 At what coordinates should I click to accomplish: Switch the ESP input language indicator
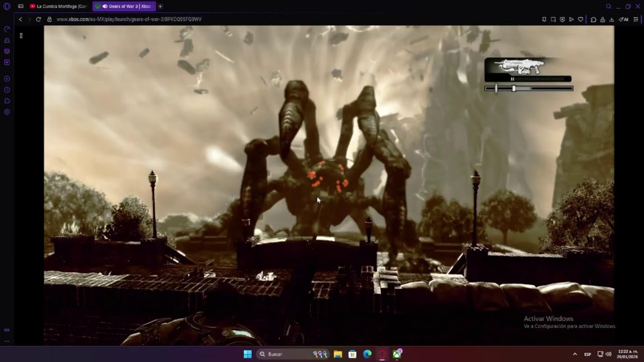(588, 354)
